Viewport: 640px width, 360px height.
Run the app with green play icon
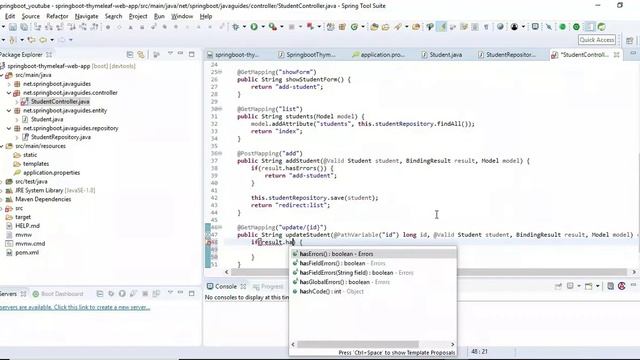(x=254, y=27)
